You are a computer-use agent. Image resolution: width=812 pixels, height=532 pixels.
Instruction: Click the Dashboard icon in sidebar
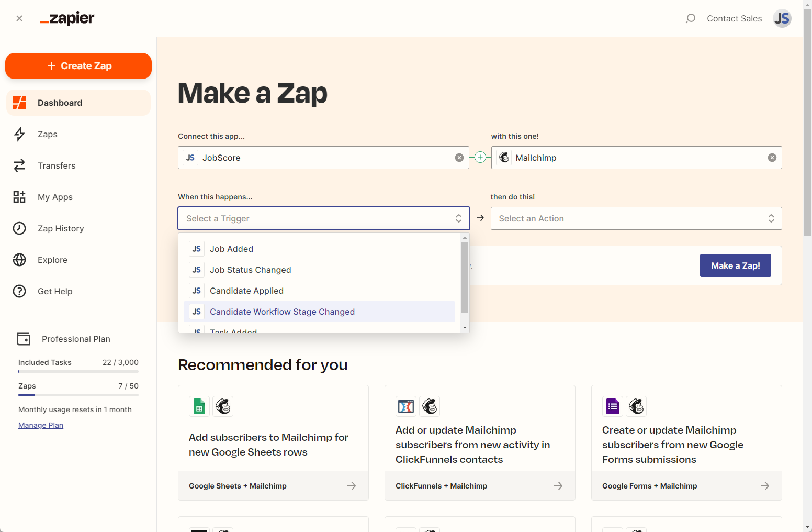point(19,103)
